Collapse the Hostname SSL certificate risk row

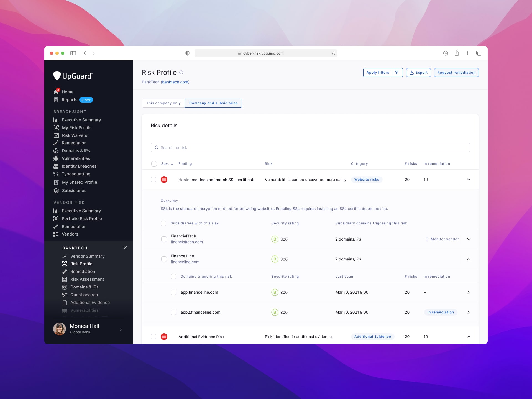(469, 180)
